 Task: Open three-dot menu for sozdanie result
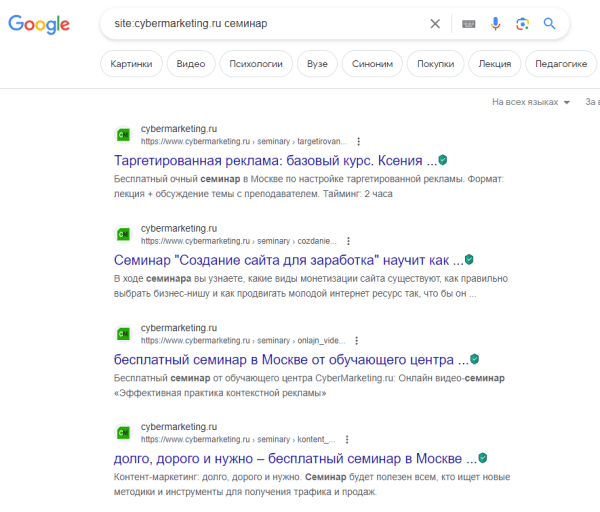[347, 241]
